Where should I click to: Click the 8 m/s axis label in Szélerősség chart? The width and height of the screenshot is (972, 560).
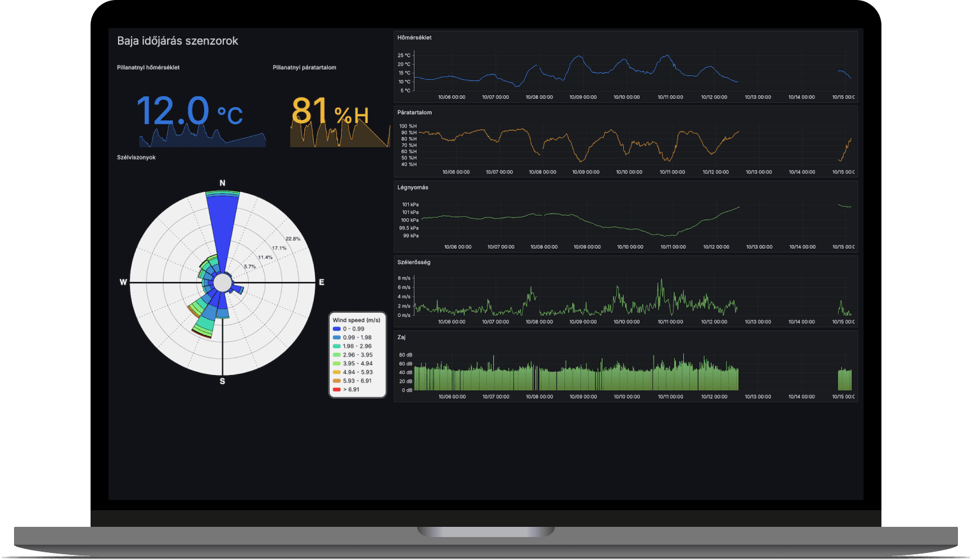(404, 278)
